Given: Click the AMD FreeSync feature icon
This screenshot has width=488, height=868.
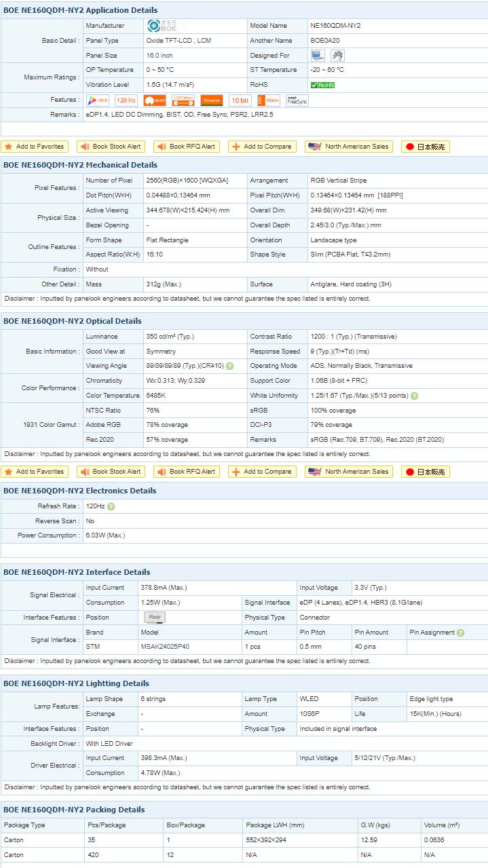Looking at the screenshot, I should point(297,100).
